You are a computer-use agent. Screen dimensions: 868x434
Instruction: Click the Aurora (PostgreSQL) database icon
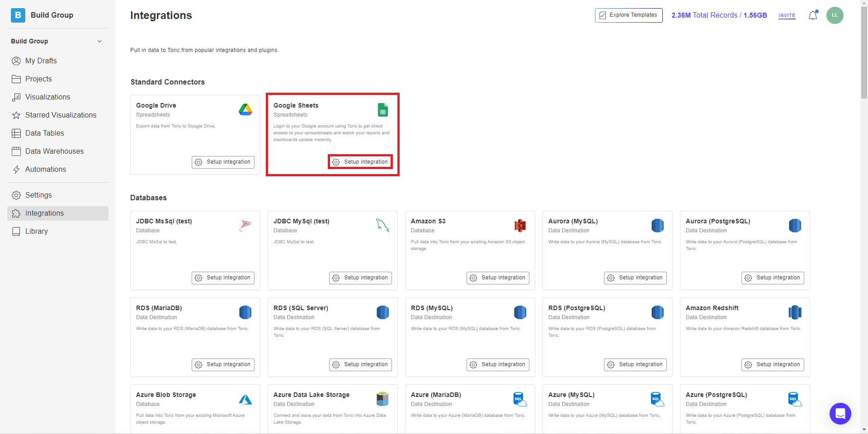(x=795, y=225)
